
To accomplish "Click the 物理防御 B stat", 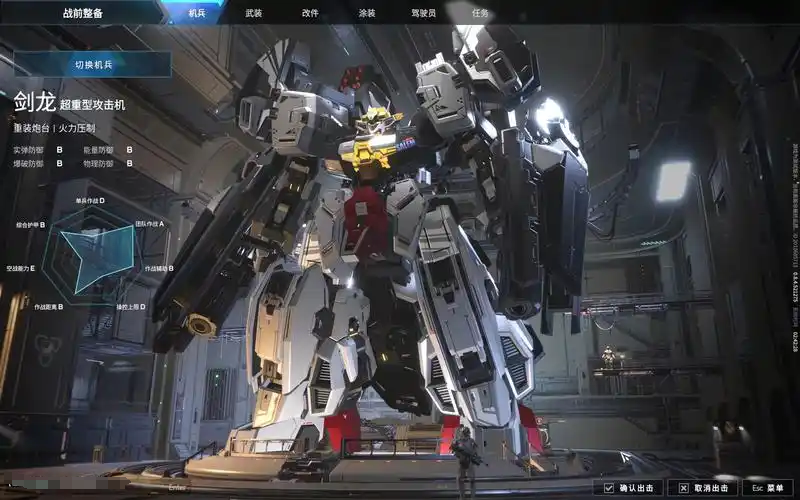I will (x=108, y=164).
